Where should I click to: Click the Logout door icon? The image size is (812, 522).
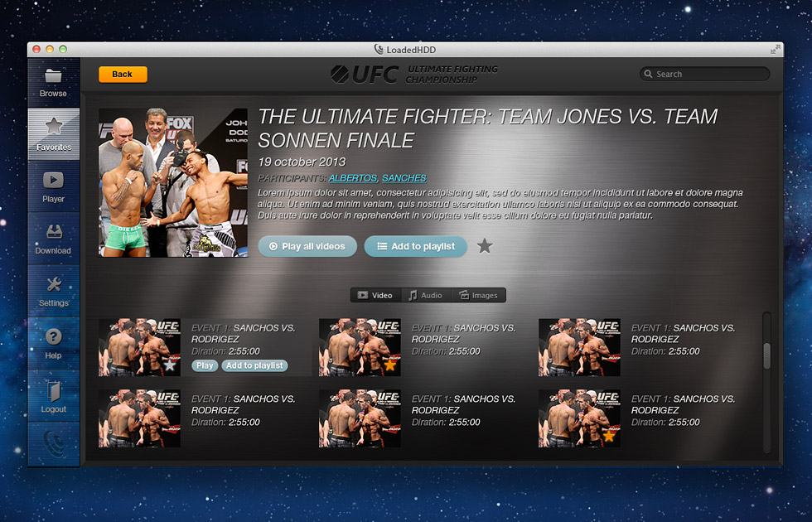tap(54, 391)
